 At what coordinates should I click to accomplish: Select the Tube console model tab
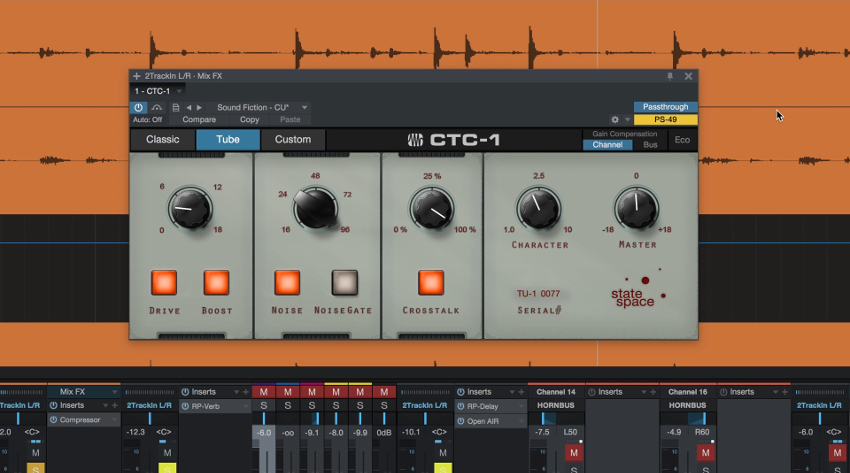click(x=228, y=139)
